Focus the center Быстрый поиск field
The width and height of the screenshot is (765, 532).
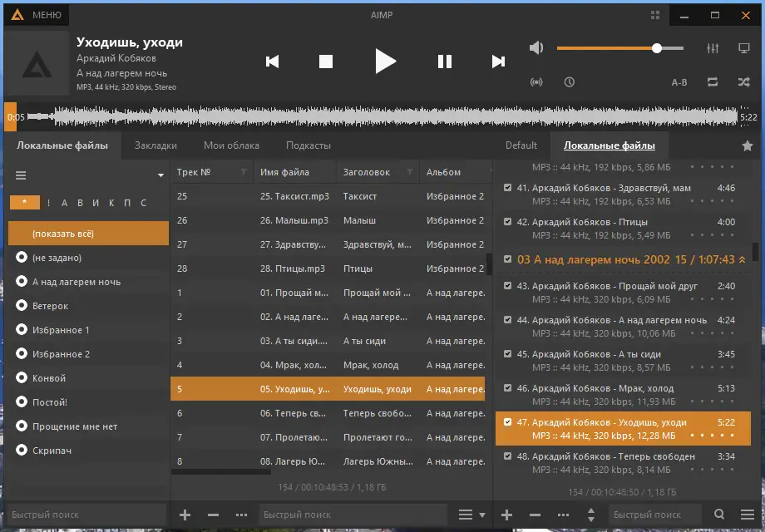[x=353, y=515]
